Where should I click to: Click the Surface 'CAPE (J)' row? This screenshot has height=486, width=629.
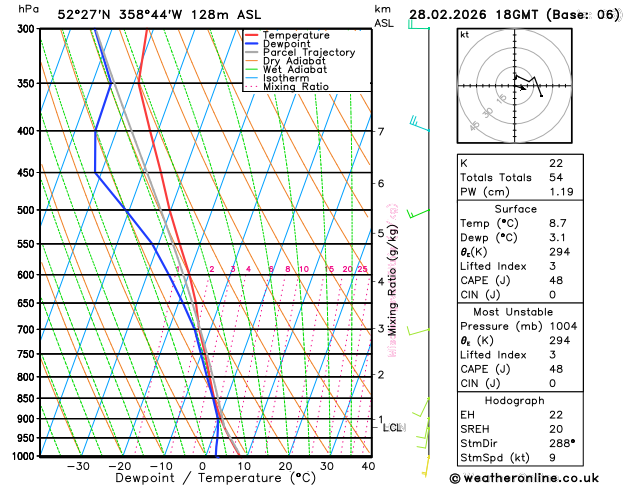click(520, 280)
